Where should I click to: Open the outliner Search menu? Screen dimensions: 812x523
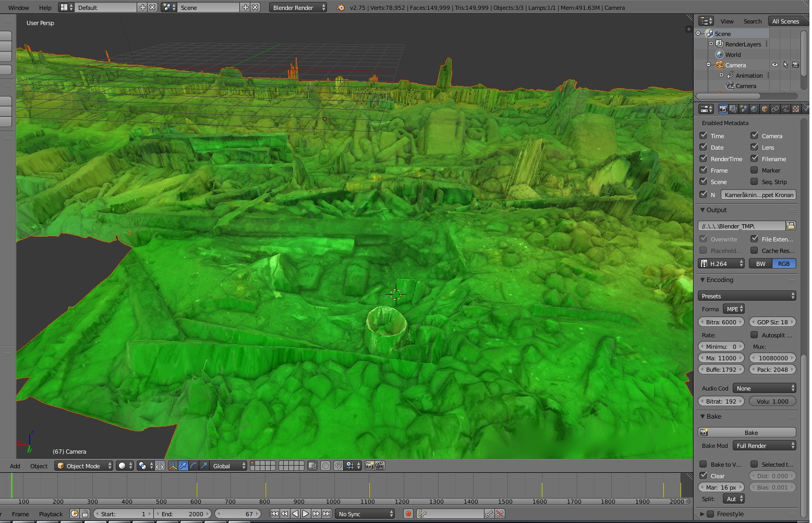pyautogui.click(x=752, y=21)
